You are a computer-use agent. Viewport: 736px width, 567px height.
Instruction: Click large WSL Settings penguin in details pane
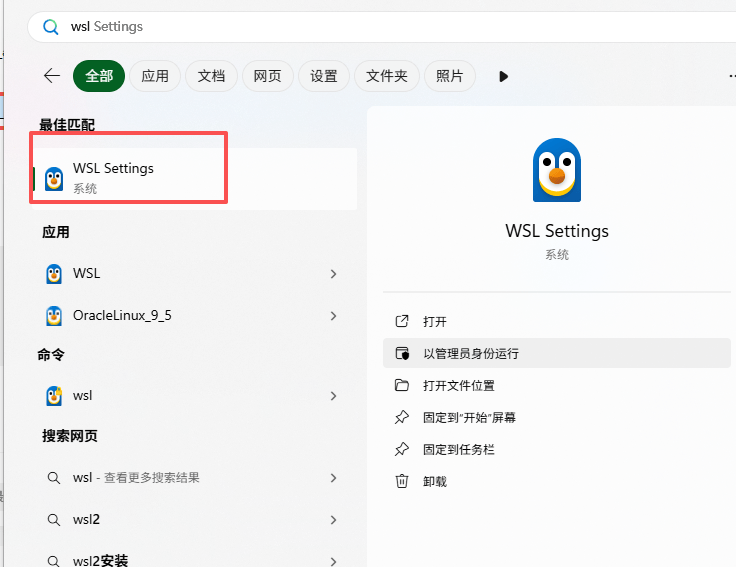(557, 170)
